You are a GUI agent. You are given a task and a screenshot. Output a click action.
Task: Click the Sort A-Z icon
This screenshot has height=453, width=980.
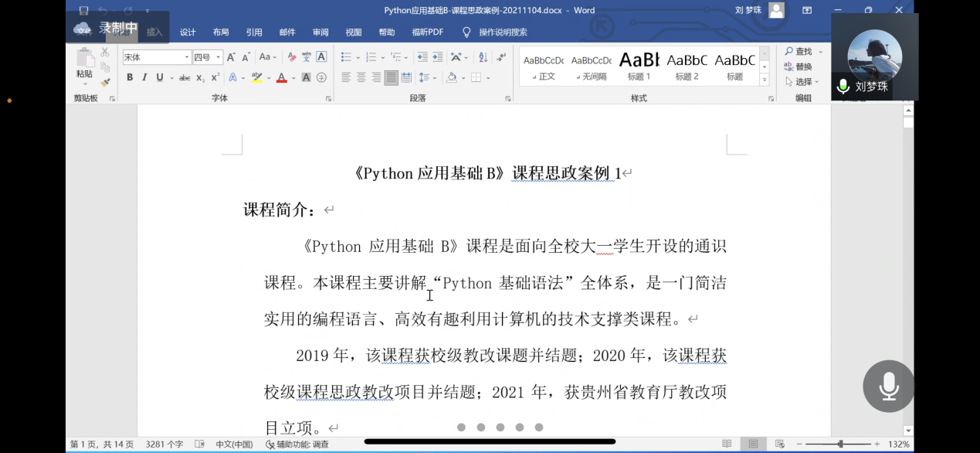(x=483, y=57)
